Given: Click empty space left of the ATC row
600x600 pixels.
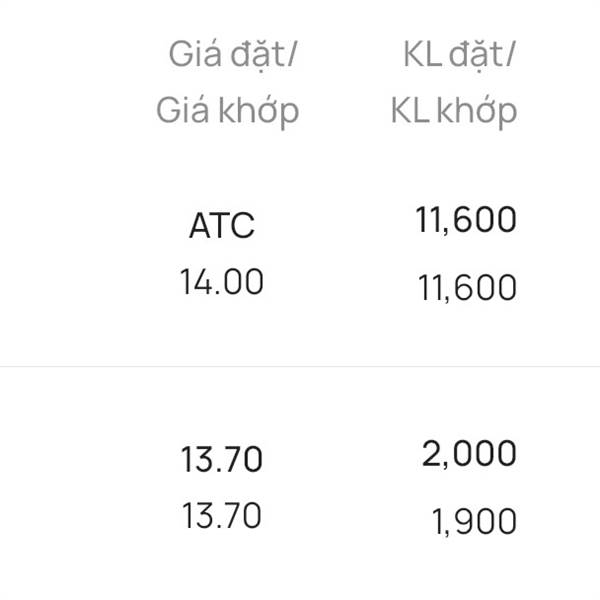Looking at the screenshot, I should point(70,255).
